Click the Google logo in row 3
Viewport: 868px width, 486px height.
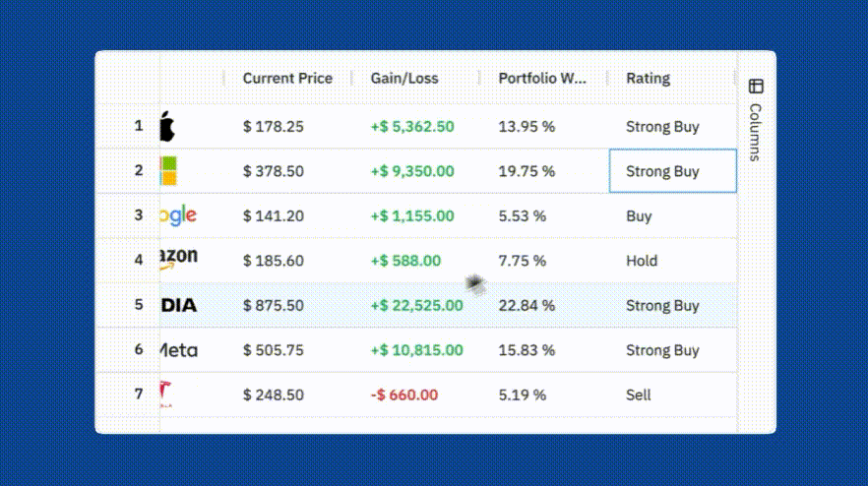click(x=179, y=215)
